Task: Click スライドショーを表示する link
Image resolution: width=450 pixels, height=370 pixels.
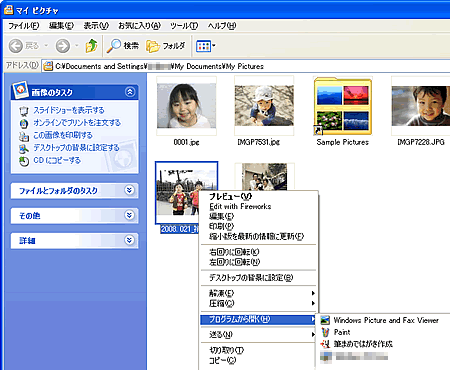Action: tap(69, 110)
